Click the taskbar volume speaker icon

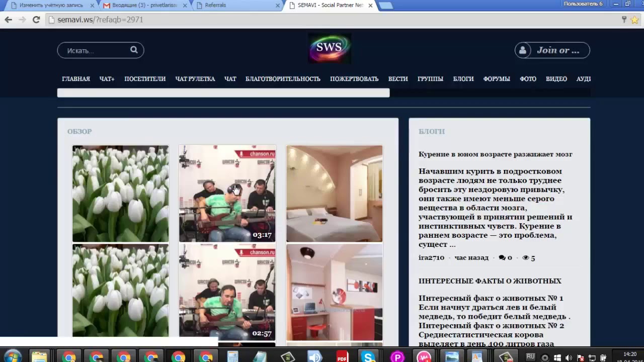569,357
